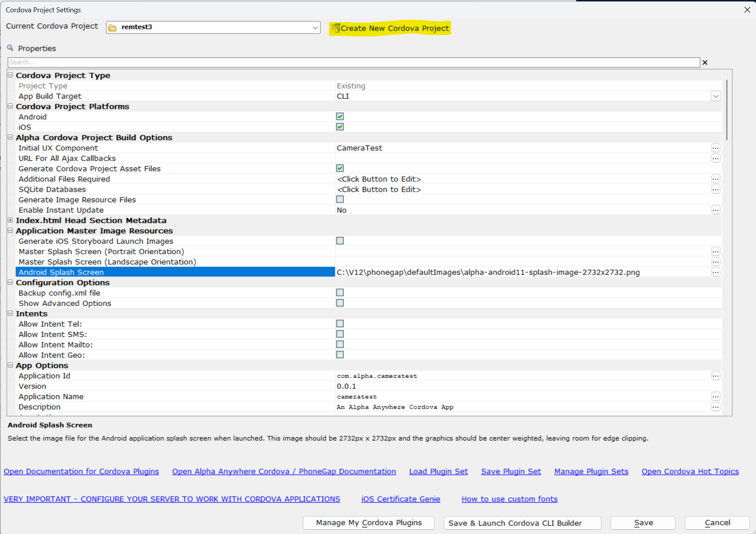Browse for Android Splash Screen image

[715, 272]
